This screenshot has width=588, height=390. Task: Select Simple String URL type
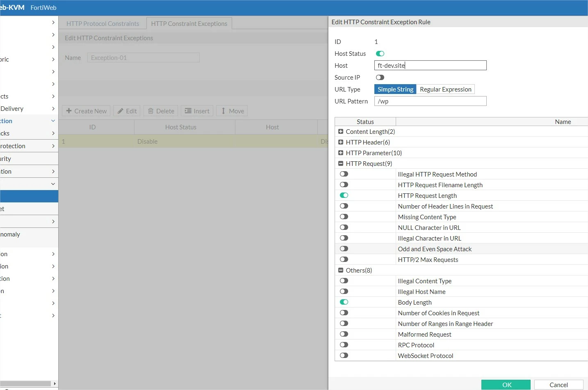click(395, 89)
